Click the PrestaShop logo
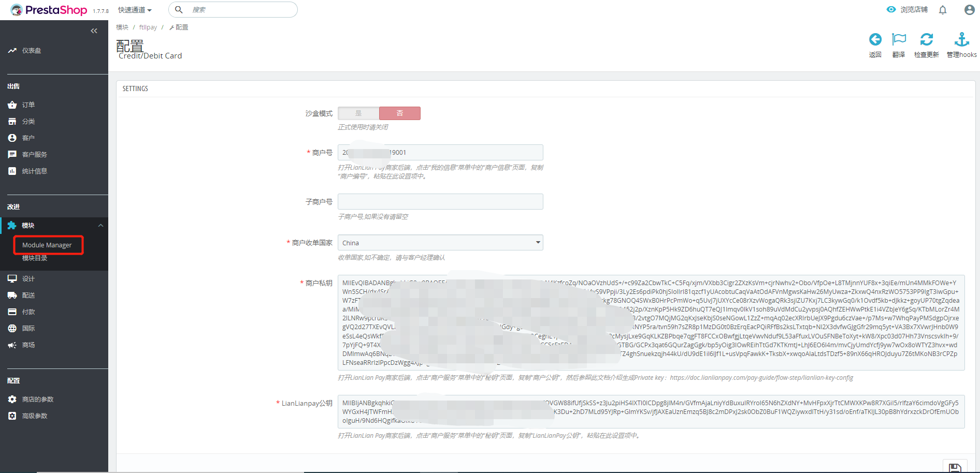This screenshot has height=473, width=980. [x=49, y=10]
